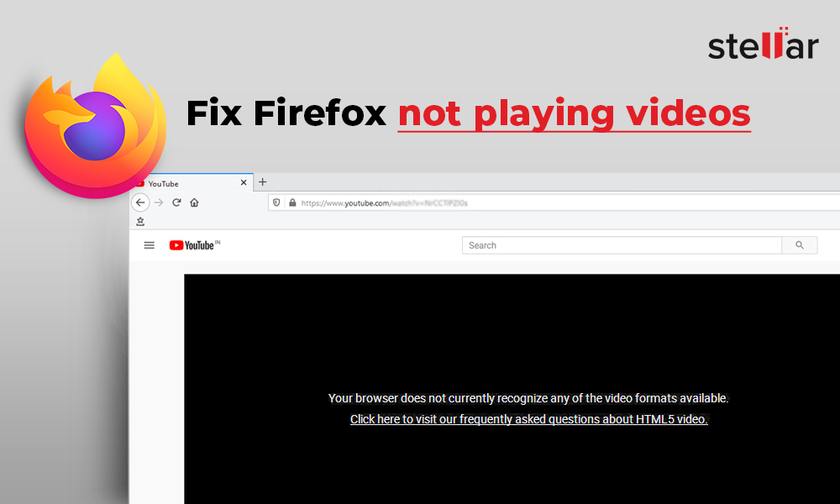Select the YouTube browser tab
The image size is (840, 504).
click(192, 182)
